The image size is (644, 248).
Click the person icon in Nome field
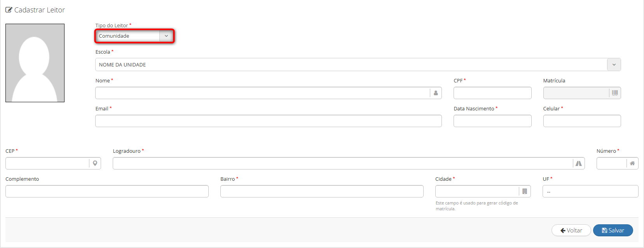(x=436, y=93)
